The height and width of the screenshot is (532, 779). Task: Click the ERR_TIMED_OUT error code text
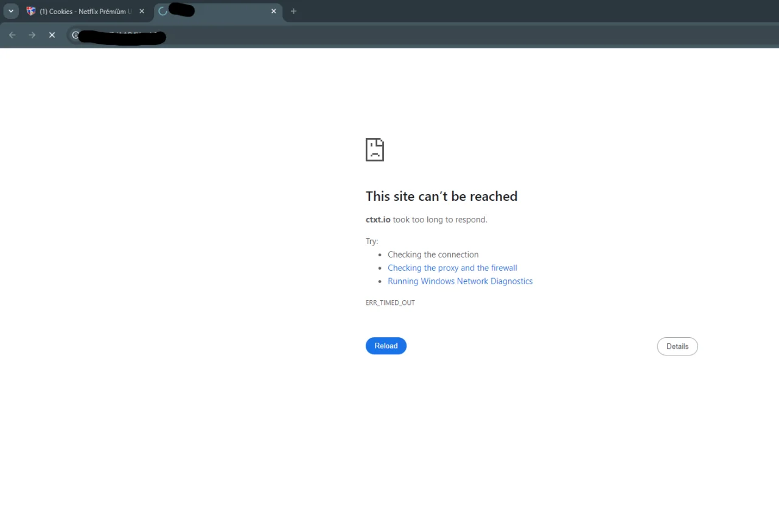click(x=390, y=303)
